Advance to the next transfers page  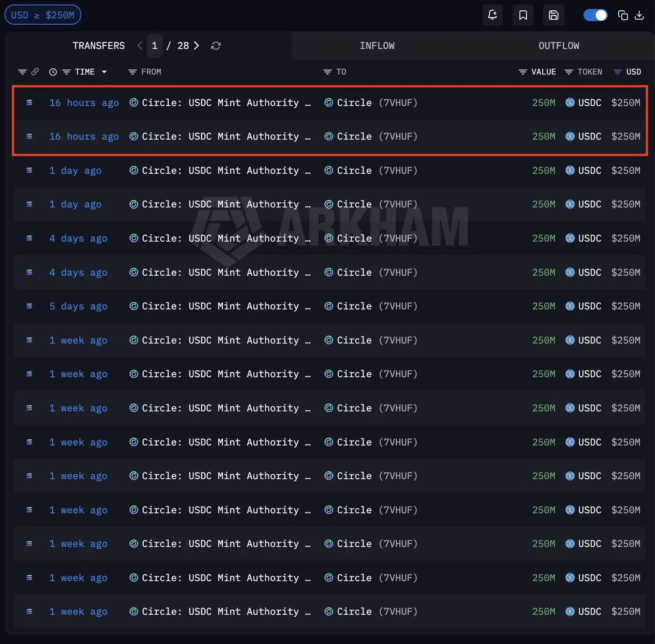click(x=196, y=46)
